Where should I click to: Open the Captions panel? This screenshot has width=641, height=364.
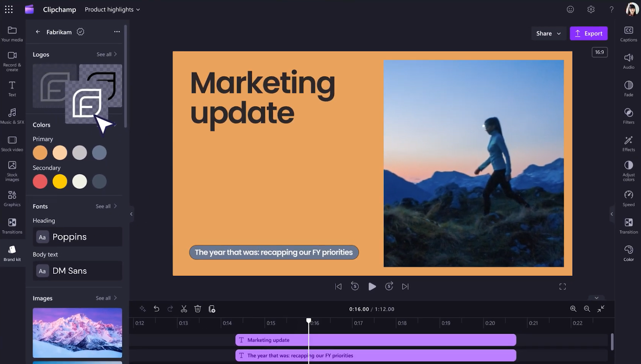tap(628, 34)
